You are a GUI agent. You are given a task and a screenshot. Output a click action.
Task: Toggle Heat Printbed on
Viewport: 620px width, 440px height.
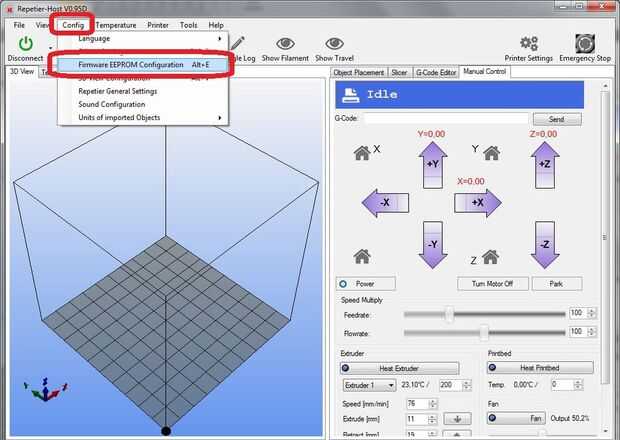point(540,368)
